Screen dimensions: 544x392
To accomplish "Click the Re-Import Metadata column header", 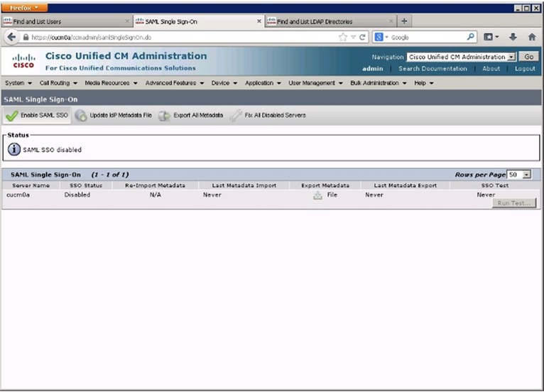I will point(155,185).
